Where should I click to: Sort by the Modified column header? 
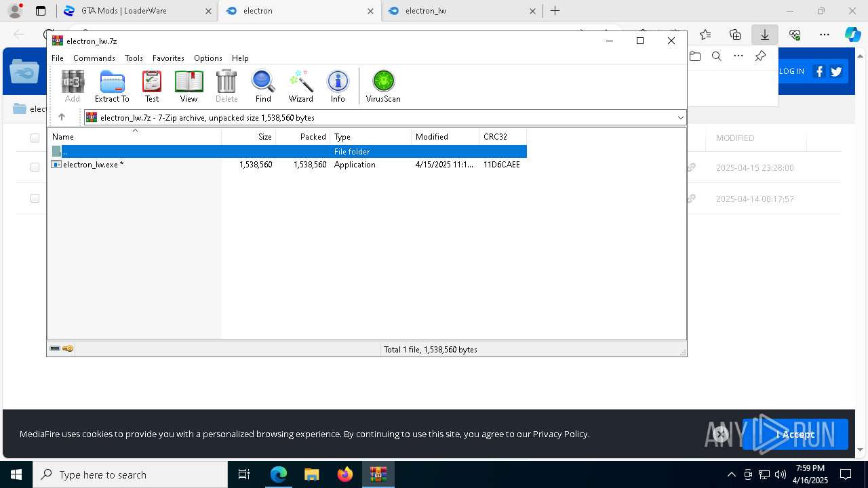point(446,136)
